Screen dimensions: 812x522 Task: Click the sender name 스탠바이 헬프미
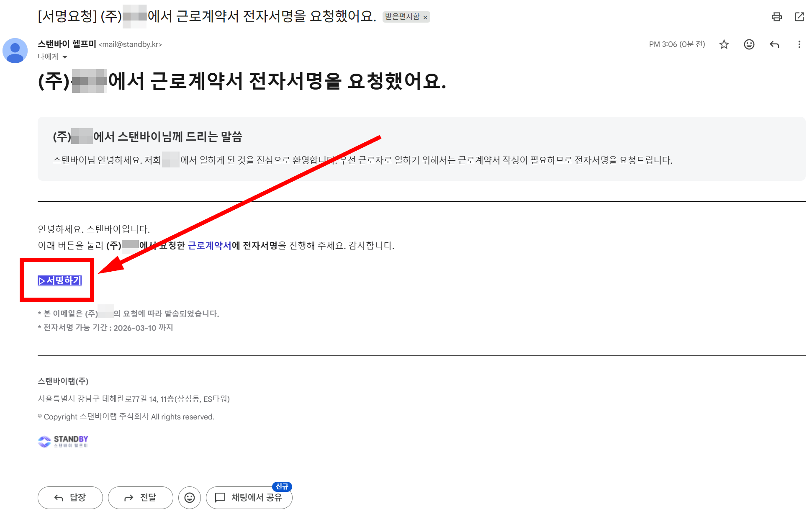pyautogui.click(x=67, y=44)
